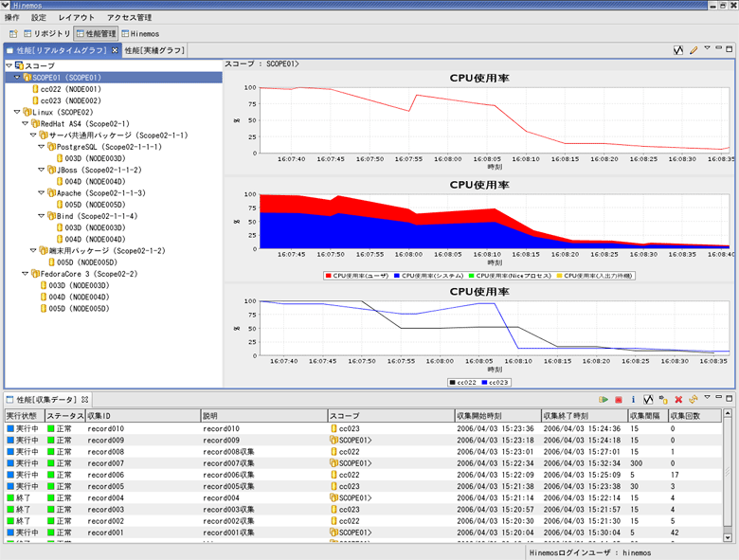Screen dimensions: 739x560
Task: Open the view menu triangle in collection panel
Action: 707,399
